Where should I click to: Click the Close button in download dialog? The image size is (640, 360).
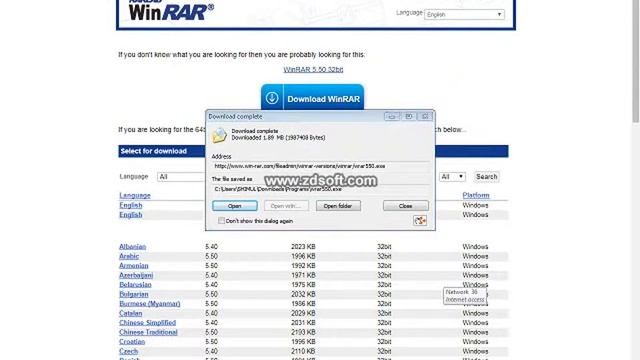pos(405,206)
